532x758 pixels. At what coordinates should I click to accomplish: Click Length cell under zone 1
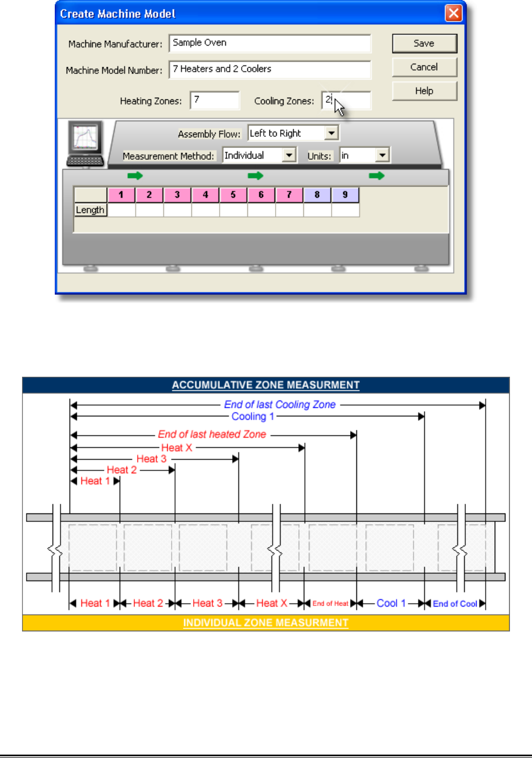(121, 210)
